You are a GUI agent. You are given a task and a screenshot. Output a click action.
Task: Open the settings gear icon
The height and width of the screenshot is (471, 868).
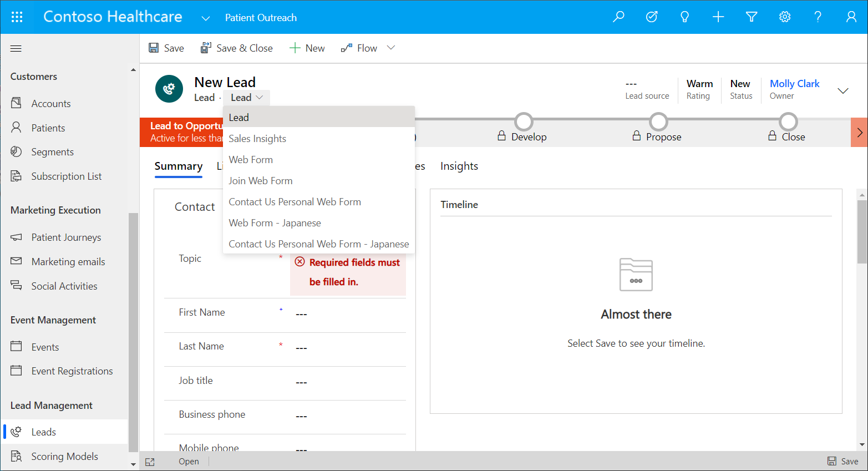tap(785, 17)
